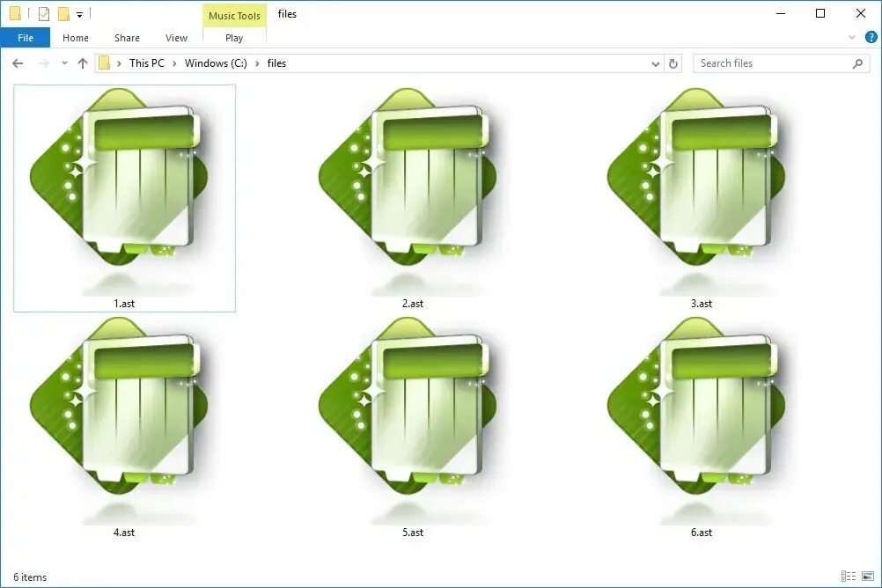Go up one folder level
Screen dimensions: 882x588
pos(83,63)
